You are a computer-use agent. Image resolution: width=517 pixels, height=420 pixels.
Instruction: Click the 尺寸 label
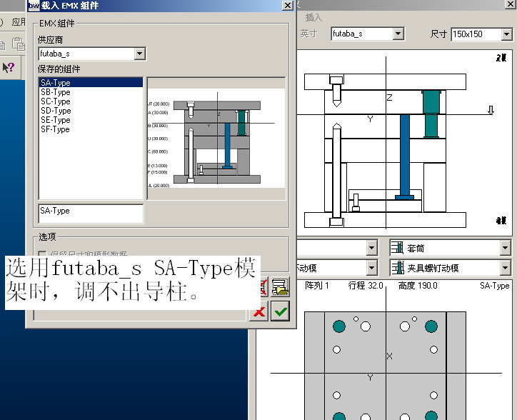(438, 34)
